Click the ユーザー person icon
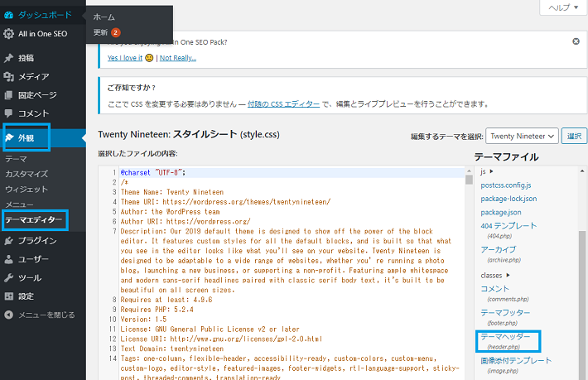Viewport: 588px width, 380px height. pyautogui.click(x=8, y=259)
